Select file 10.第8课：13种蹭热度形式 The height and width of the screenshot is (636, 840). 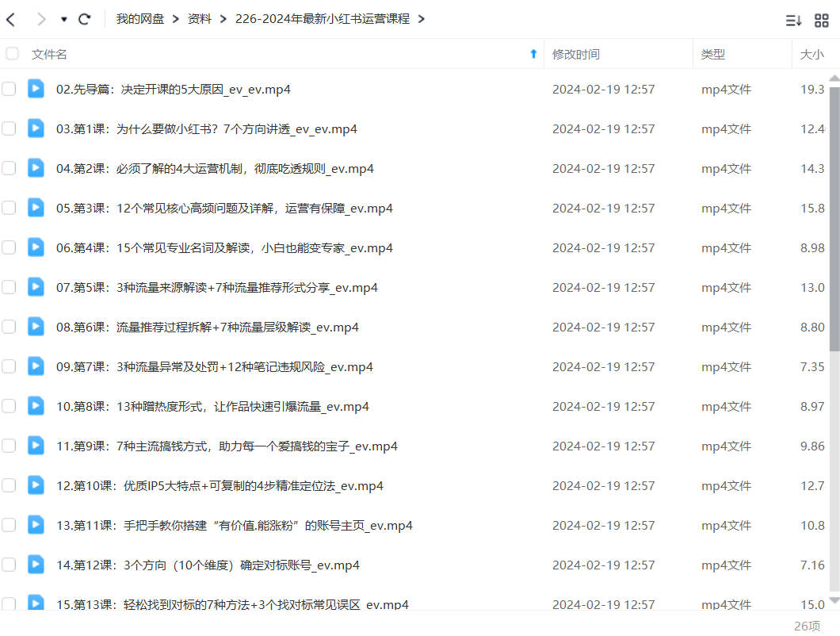click(212, 407)
